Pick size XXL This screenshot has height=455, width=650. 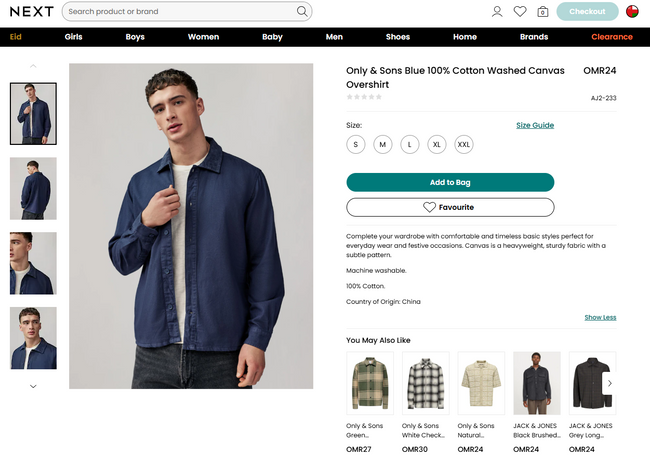[x=463, y=144]
